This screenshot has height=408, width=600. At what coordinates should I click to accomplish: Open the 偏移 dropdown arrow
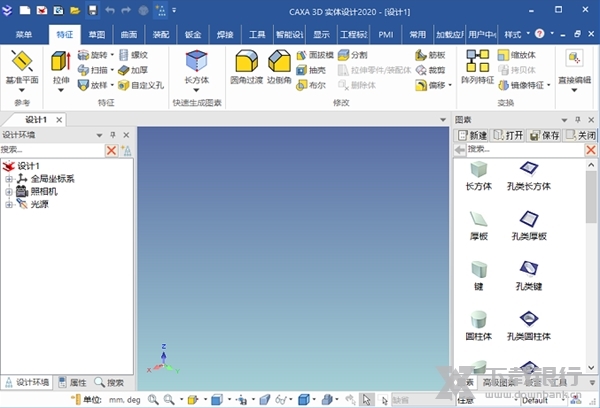coord(450,85)
